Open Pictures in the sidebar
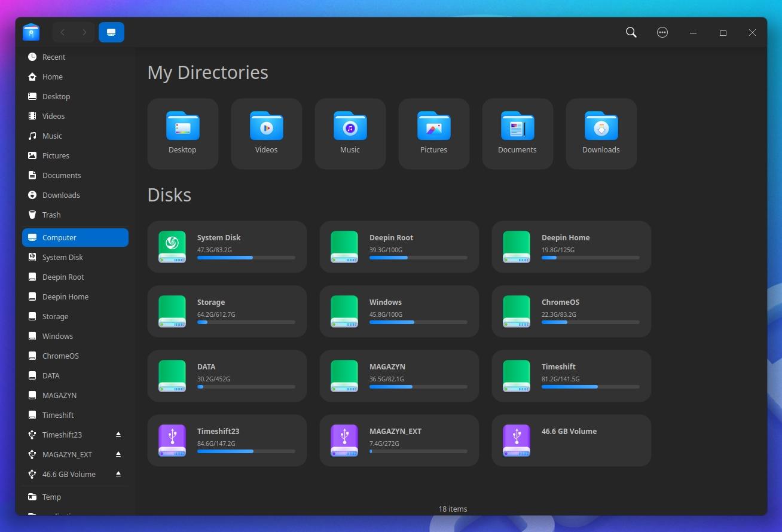The width and height of the screenshot is (782, 532). 75,155
